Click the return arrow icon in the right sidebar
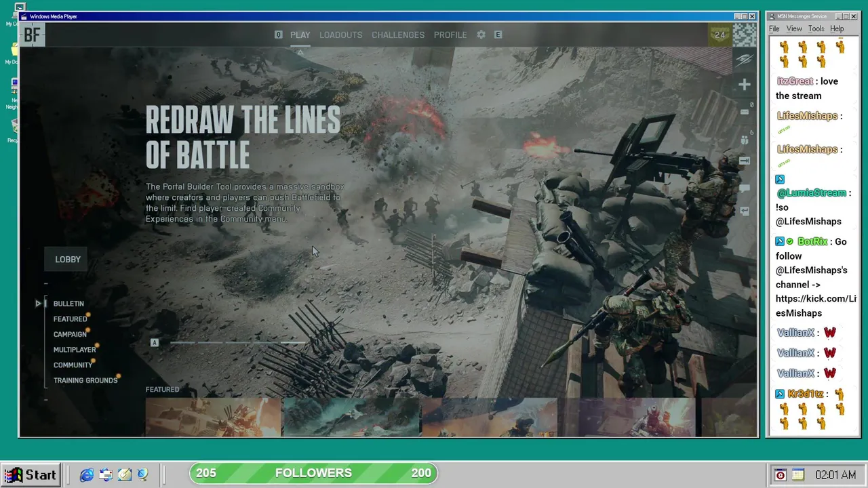The width and height of the screenshot is (868, 488). 744,211
